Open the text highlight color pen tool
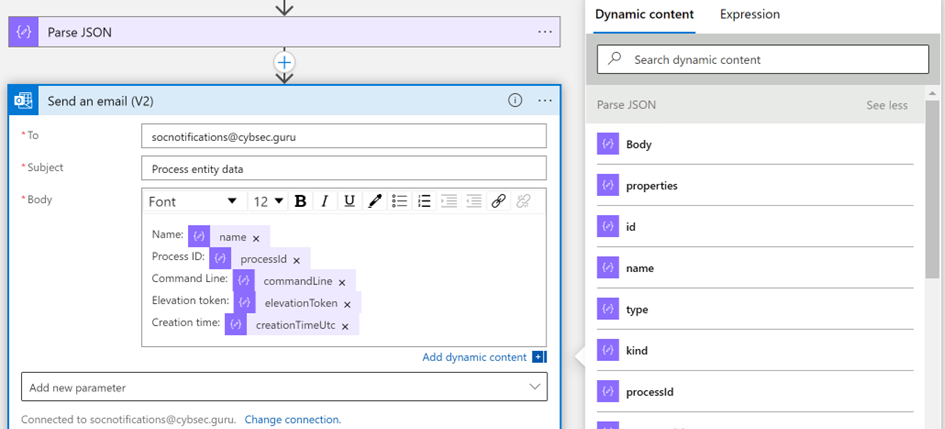Screen dimensions: 945x429 374,201
